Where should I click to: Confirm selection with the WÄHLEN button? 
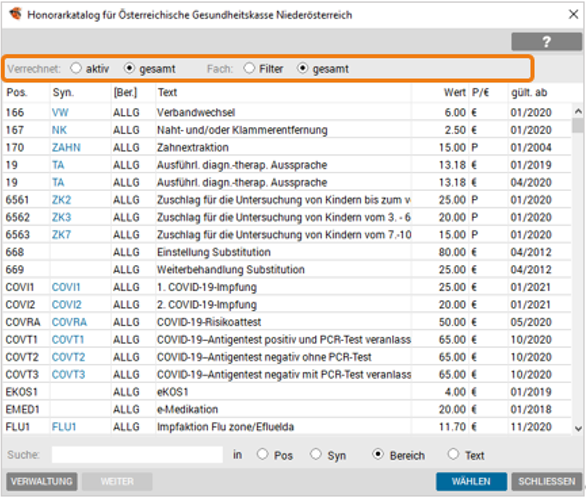point(471,481)
